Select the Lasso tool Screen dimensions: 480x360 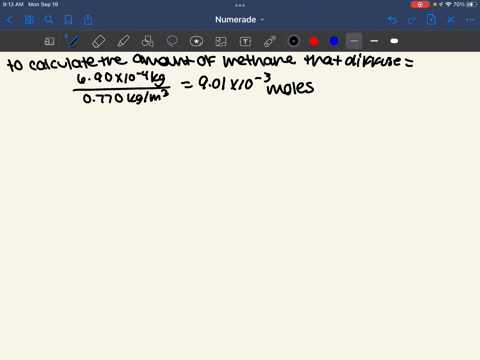click(172, 41)
